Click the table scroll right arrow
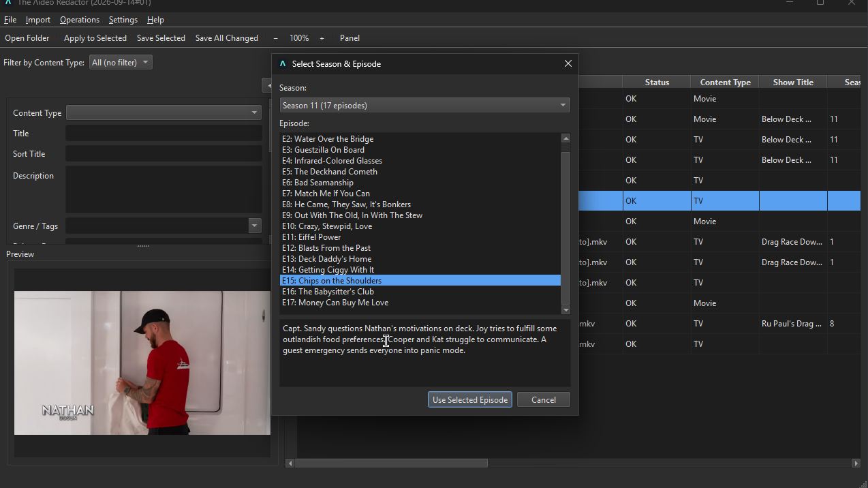This screenshot has height=488, width=868. click(856, 463)
